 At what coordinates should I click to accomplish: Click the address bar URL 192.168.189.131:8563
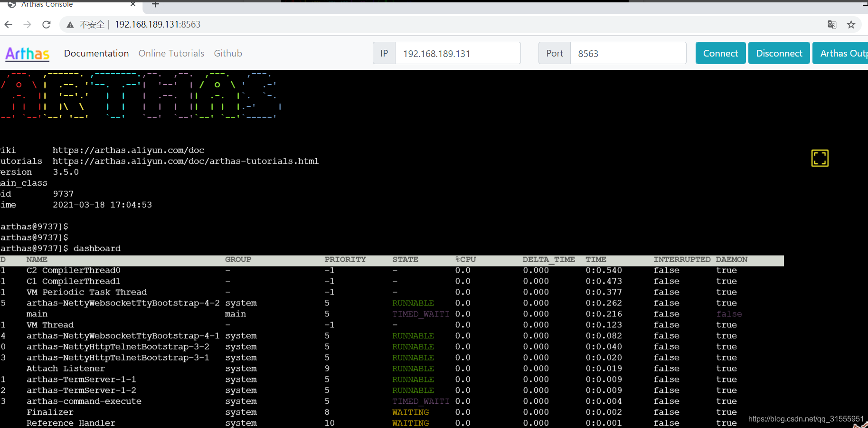158,24
